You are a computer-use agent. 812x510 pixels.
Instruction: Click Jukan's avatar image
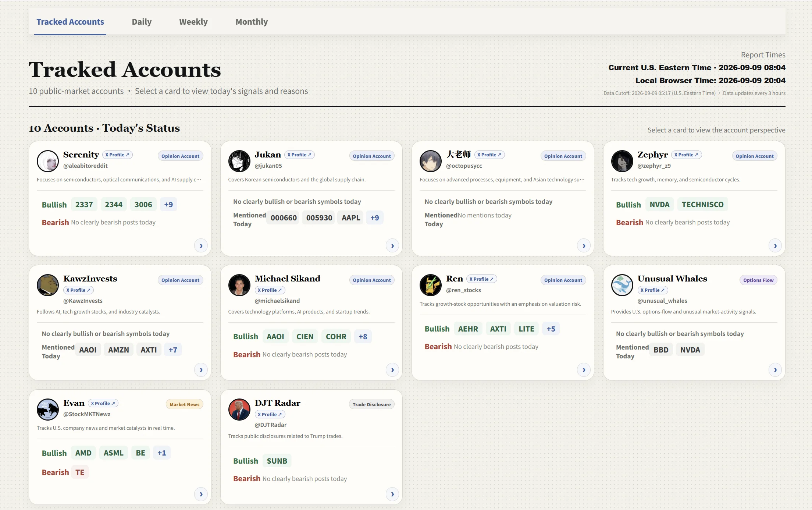[239, 161]
